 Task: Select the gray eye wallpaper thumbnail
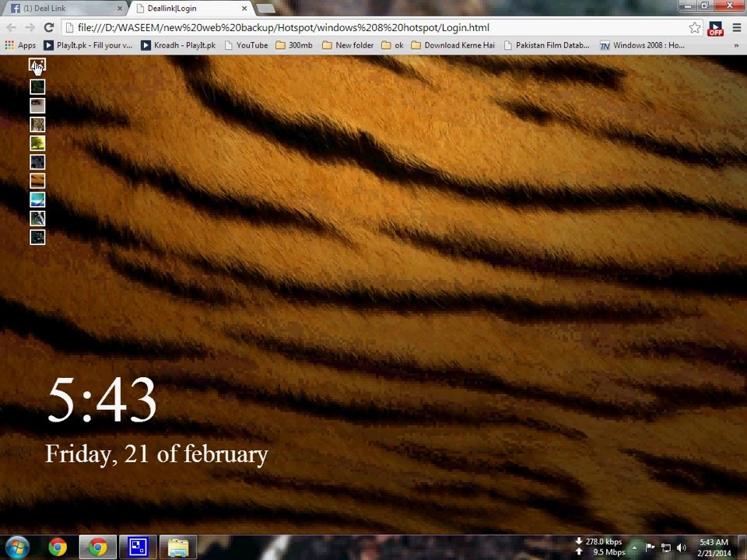(37, 106)
